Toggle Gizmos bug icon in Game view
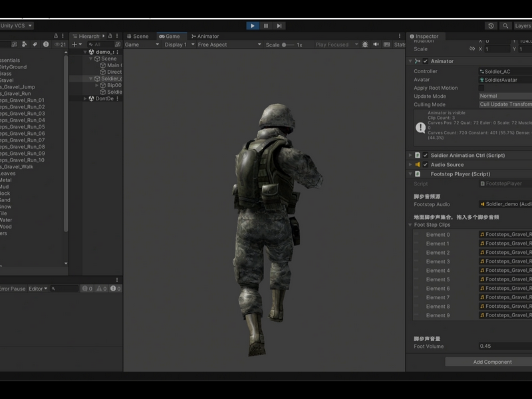The height and width of the screenshot is (399, 532). pyautogui.click(x=365, y=45)
